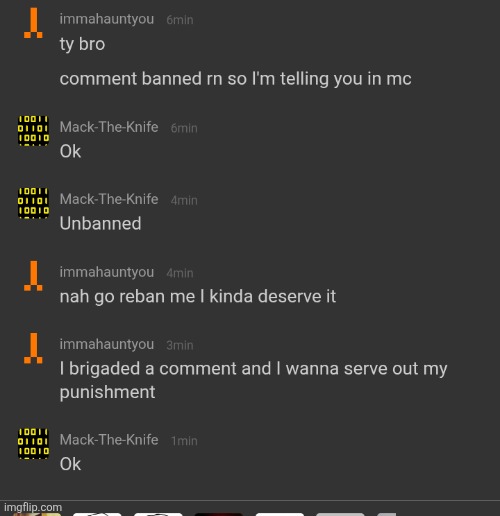Open the first yellow thumbnail under imgflip.com
Image resolution: width=500 pixels, height=516 pixels.
pyautogui.click(x=37, y=515)
